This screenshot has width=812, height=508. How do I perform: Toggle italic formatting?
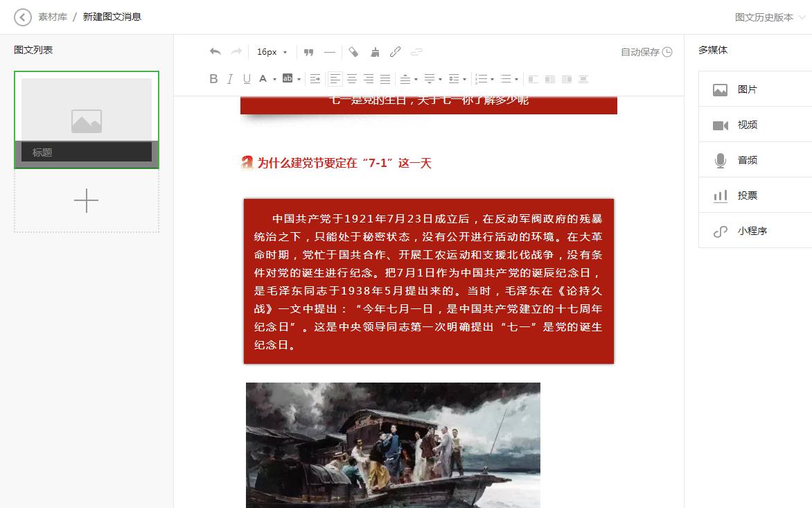(229, 78)
